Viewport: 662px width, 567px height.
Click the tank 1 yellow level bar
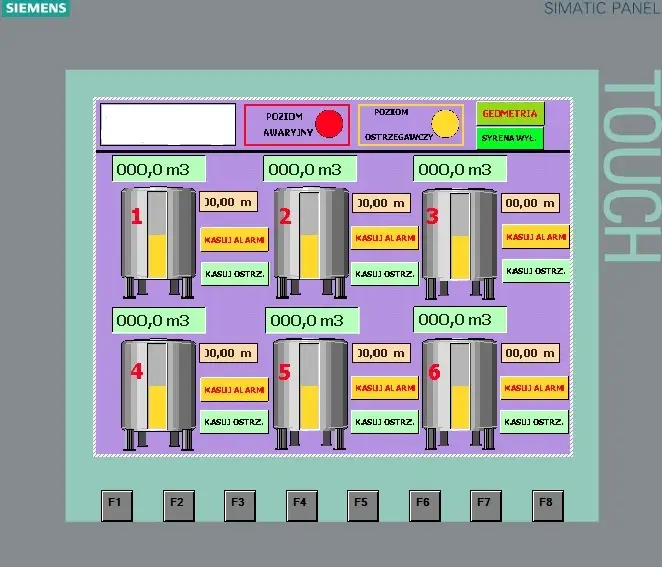[157, 256]
